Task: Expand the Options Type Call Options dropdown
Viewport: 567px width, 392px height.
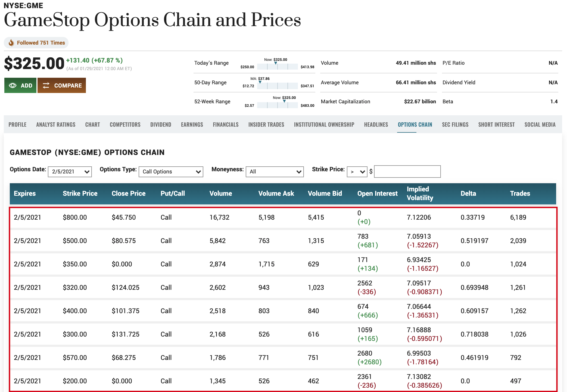Action: click(171, 172)
